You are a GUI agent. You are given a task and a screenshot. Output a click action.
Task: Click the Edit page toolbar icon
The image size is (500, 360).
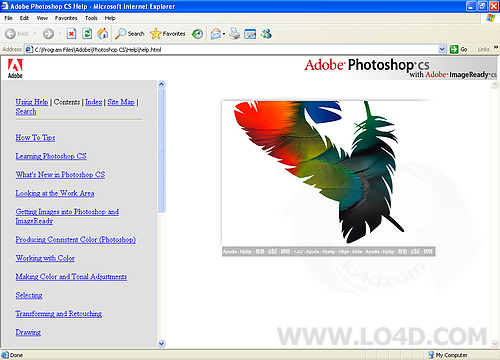pyautogui.click(x=250, y=34)
